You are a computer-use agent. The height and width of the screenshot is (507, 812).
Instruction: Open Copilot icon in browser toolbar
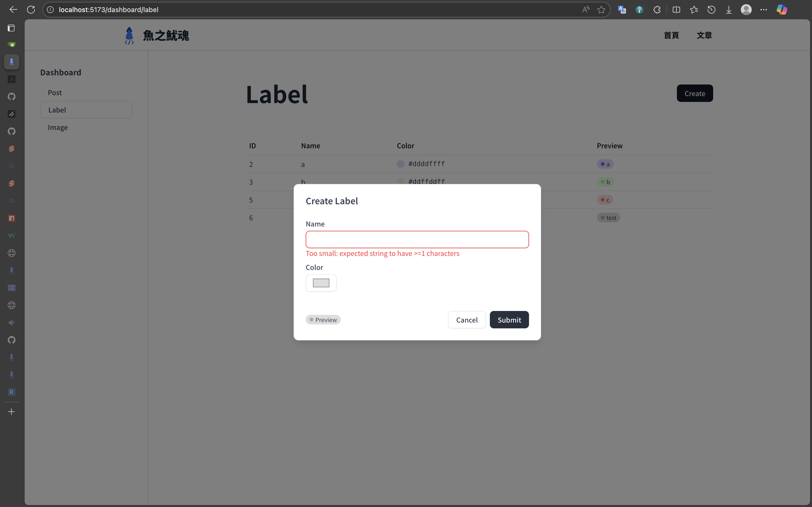782,10
